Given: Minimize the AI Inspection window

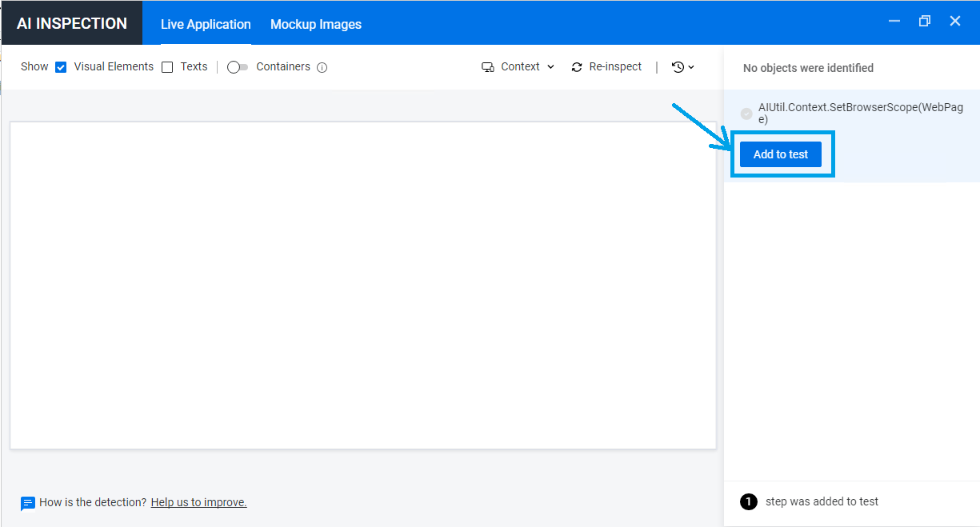Looking at the screenshot, I should pyautogui.click(x=894, y=21).
